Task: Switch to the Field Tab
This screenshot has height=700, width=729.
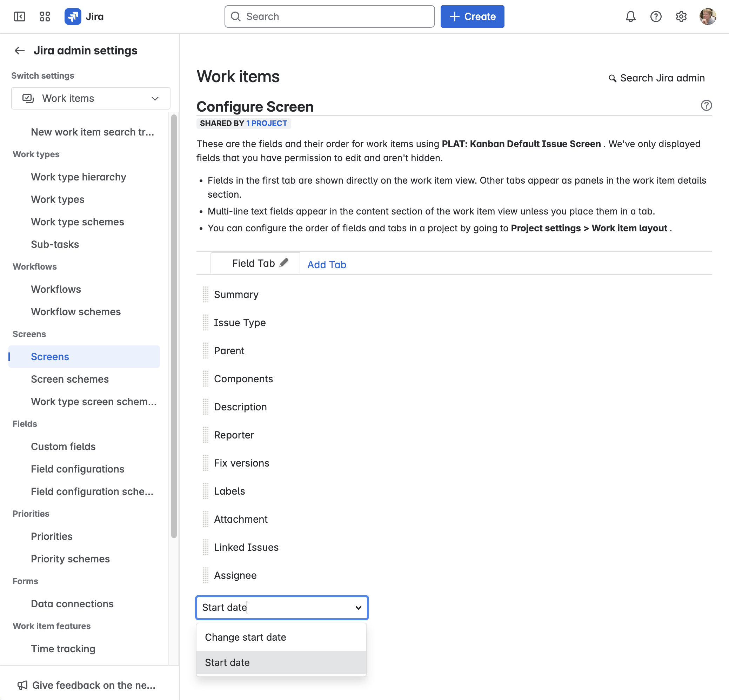Action: tap(253, 263)
